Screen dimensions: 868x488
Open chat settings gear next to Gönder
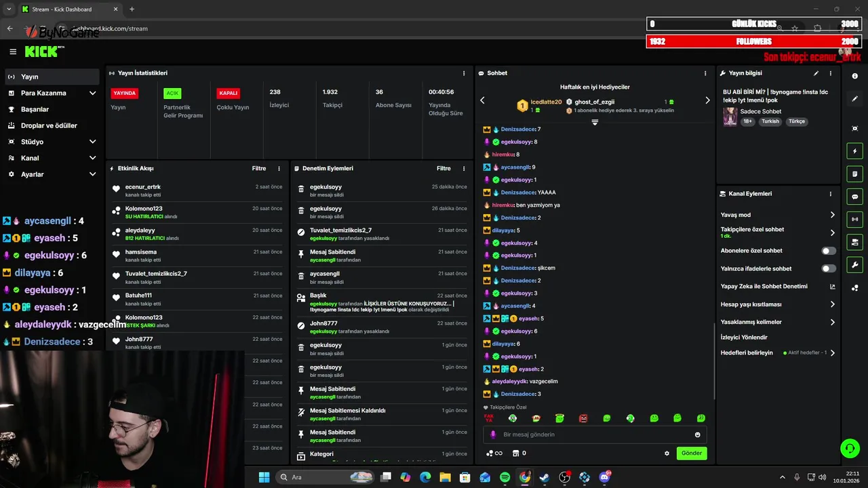pyautogui.click(x=667, y=453)
